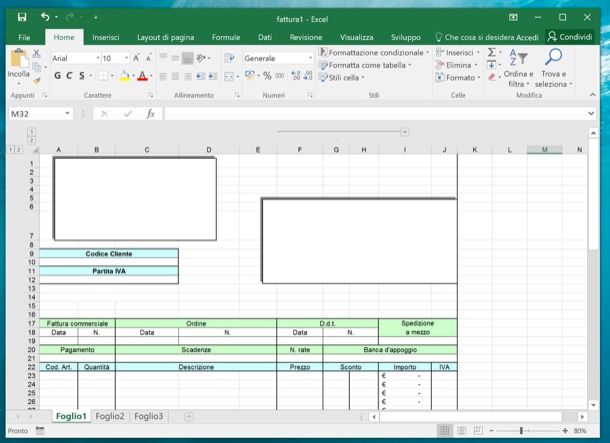Click the insert function fx icon

(151, 114)
